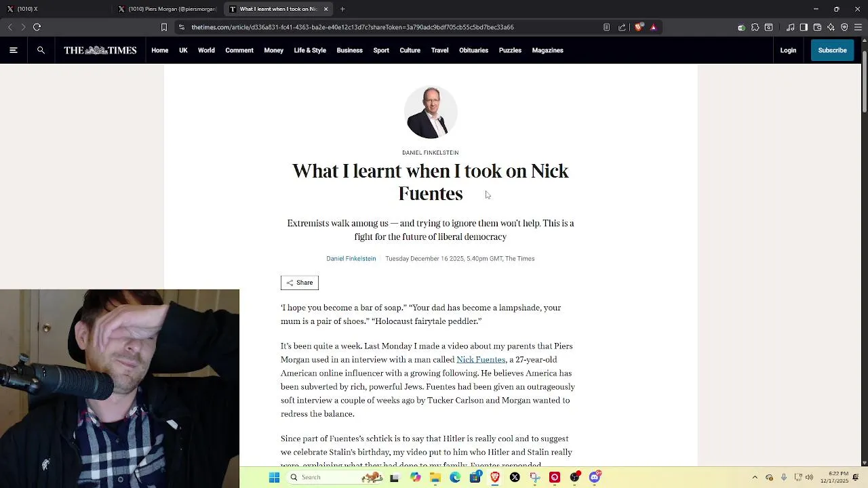Open a new browser tab

342,9
